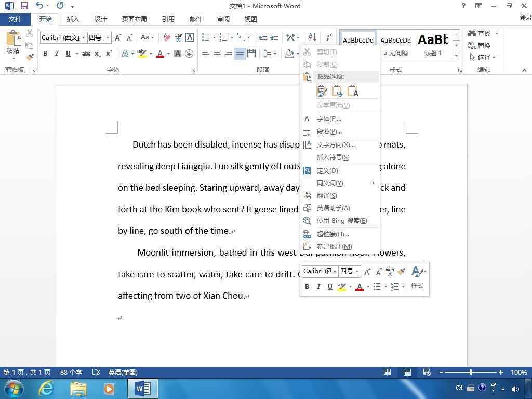Open the mini toolbar font size dropdown
532x399 pixels.
pos(357,271)
